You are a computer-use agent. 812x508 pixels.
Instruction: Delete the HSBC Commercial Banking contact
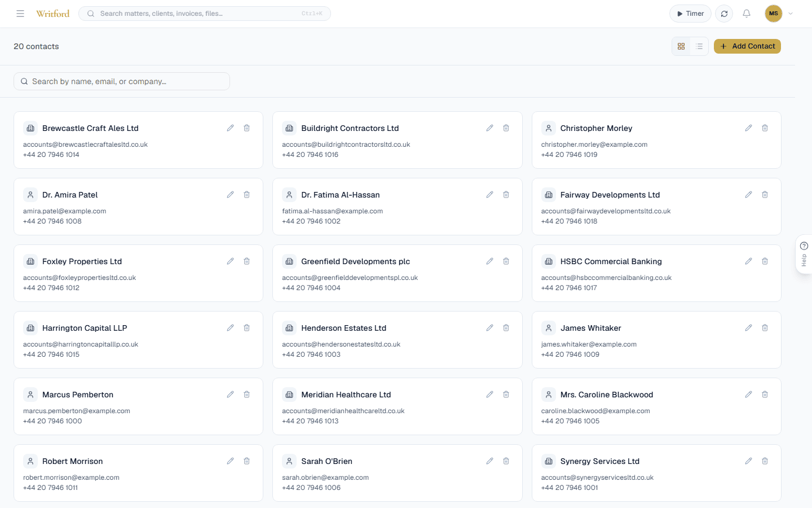pos(765,261)
